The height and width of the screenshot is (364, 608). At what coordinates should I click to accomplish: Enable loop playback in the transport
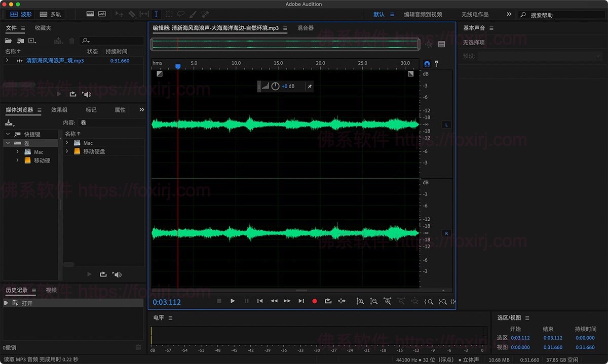pos(328,301)
